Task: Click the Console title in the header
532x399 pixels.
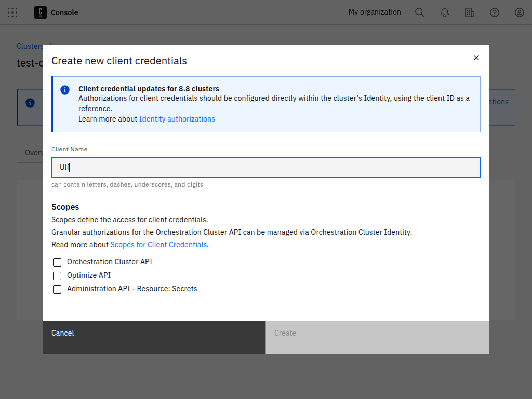Action: click(x=64, y=12)
